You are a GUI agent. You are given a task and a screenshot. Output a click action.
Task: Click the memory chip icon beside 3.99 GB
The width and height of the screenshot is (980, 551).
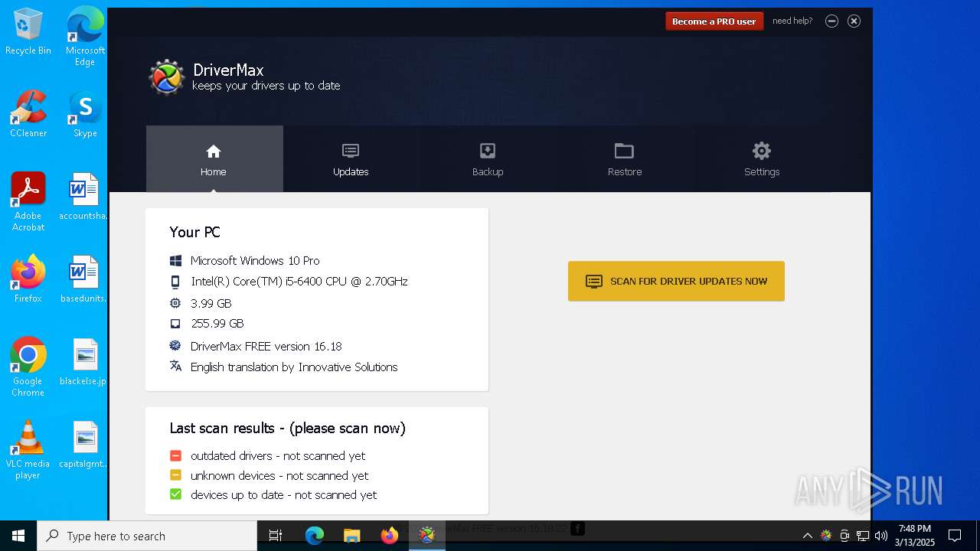175,303
